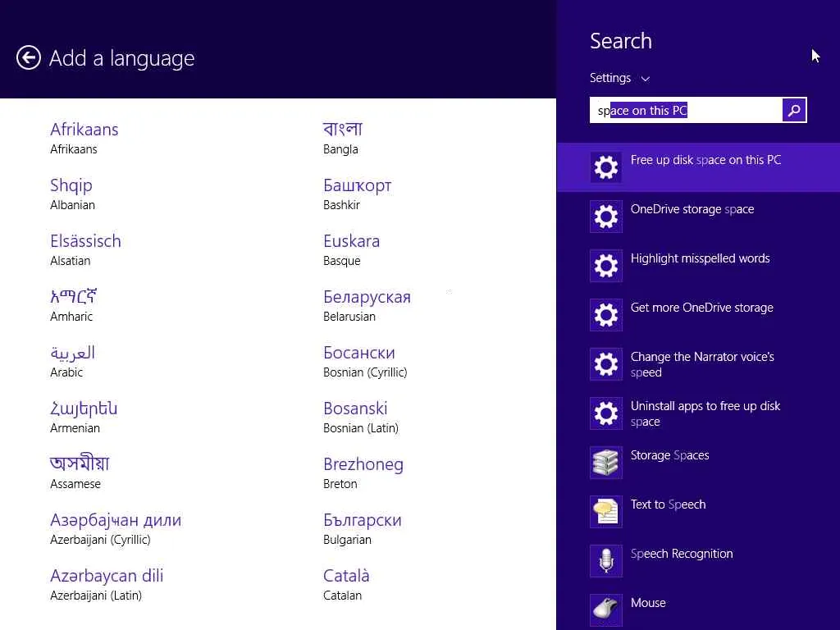This screenshot has width=840, height=630.
Task: Open Free up disk space on this PC
Action: [x=699, y=167]
